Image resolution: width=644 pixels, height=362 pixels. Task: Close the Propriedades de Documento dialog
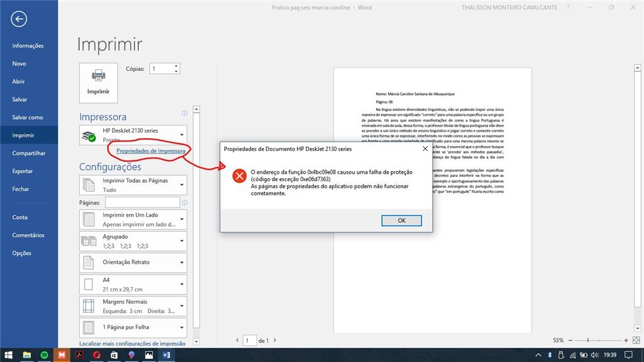point(425,149)
